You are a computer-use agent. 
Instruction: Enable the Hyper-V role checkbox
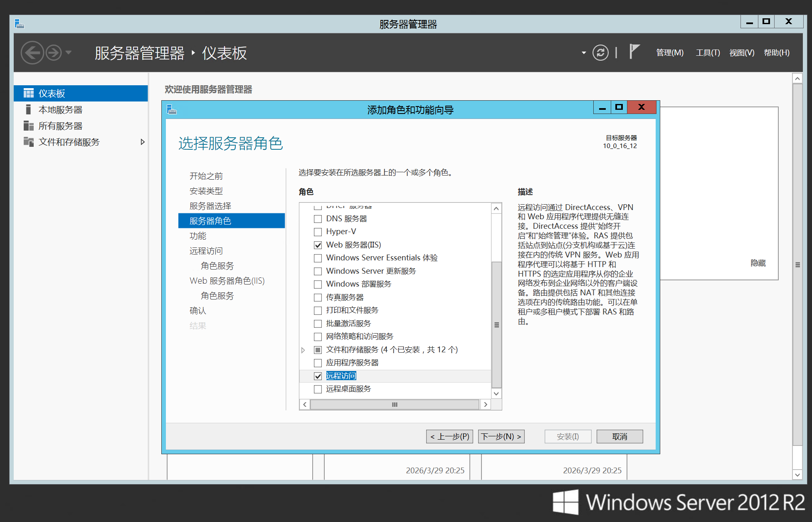coord(318,232)
